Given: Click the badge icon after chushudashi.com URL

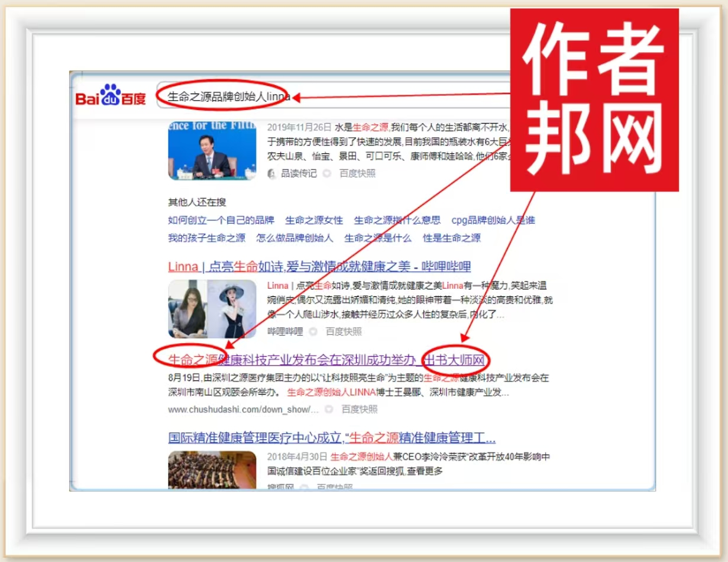Looking at the screenshot, I should point(329,409).
